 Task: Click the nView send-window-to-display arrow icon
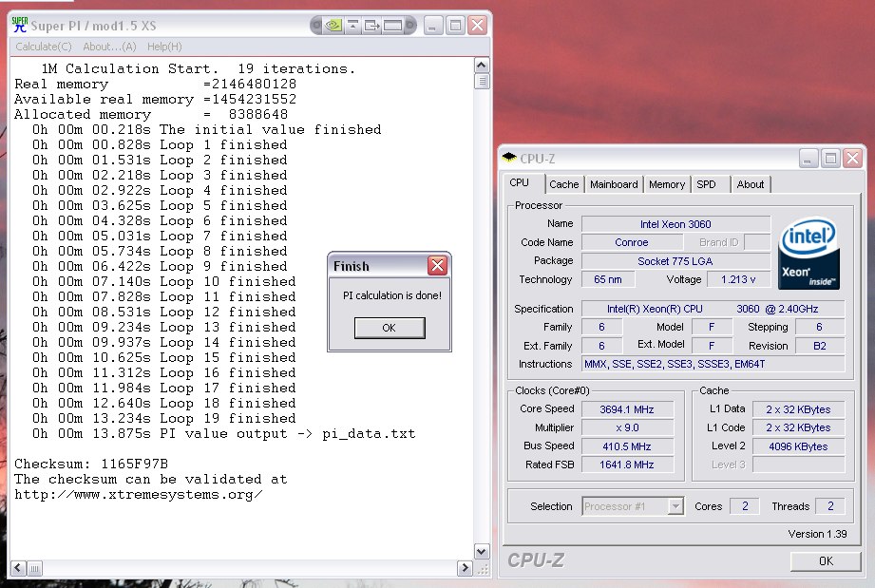click(372, 25)
